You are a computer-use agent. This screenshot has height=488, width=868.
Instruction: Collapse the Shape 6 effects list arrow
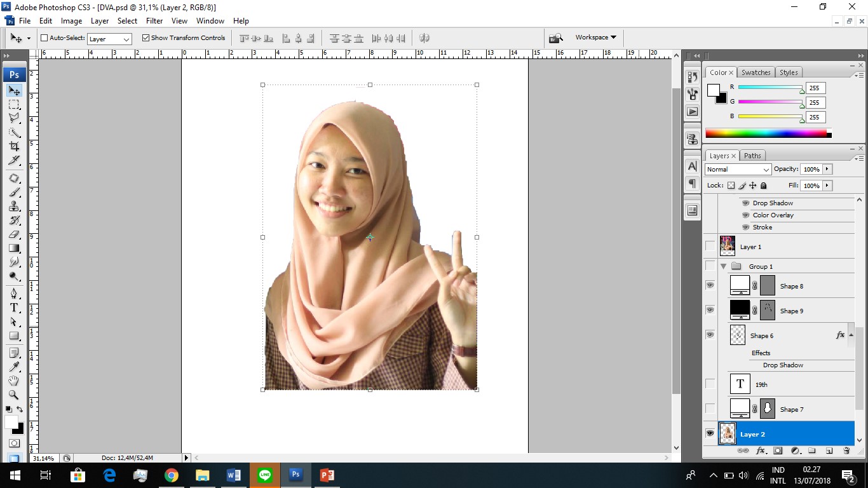click(851, 335)
